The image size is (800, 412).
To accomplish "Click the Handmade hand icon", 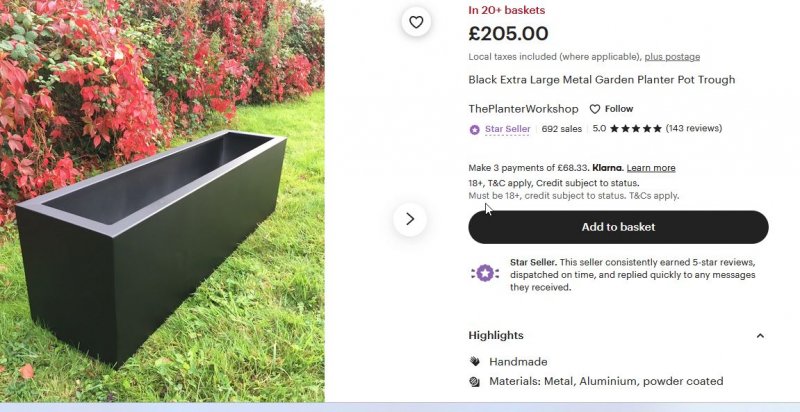I will 475,362.
